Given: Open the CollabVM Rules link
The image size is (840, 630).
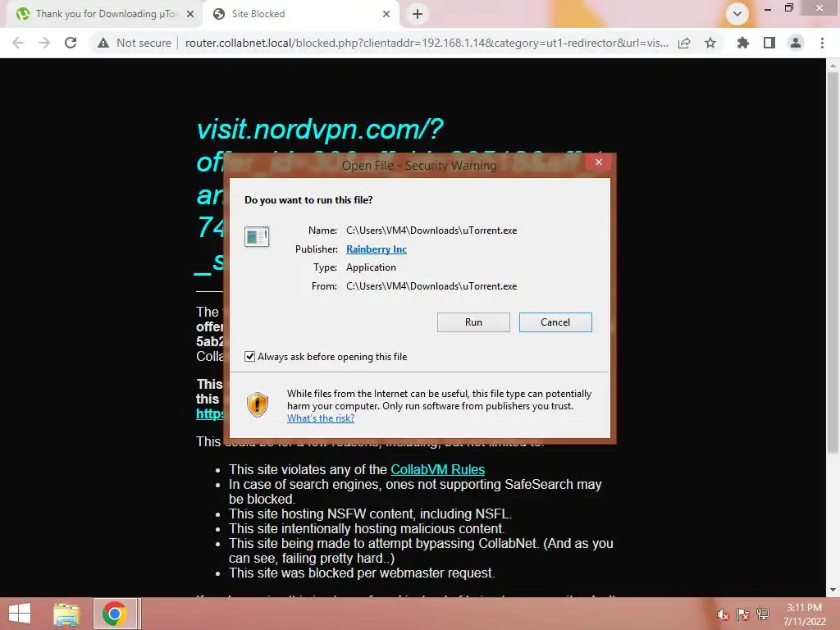Looking at the screenshot, I should (x=438, y=469).
